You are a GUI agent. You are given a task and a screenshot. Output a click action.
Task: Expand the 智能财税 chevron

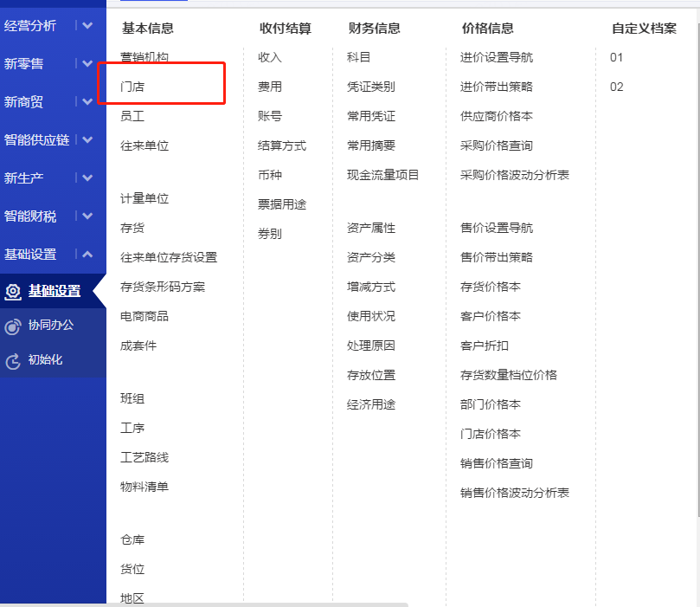(87, 216)
